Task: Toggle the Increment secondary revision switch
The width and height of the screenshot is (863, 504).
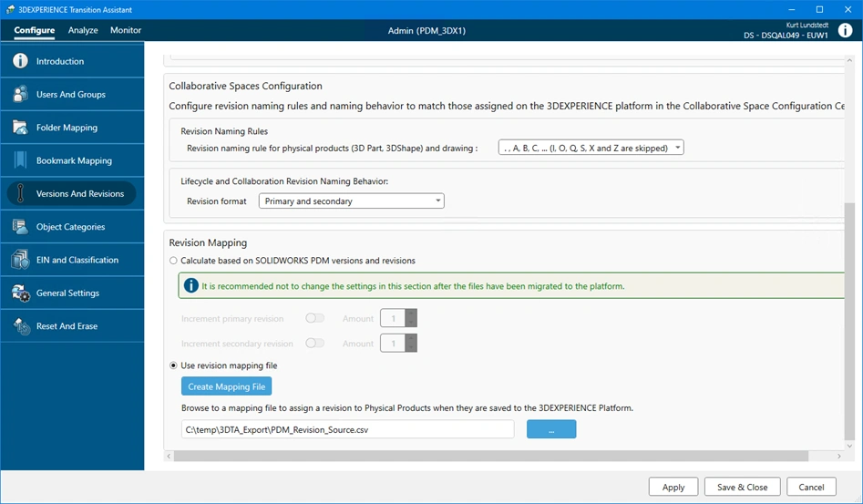Action: pos(314,343)
